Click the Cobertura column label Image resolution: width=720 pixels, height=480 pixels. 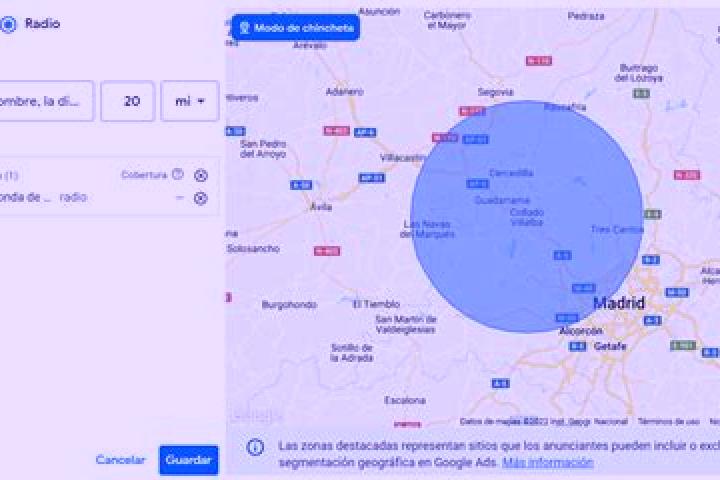(x=144, y=175)
